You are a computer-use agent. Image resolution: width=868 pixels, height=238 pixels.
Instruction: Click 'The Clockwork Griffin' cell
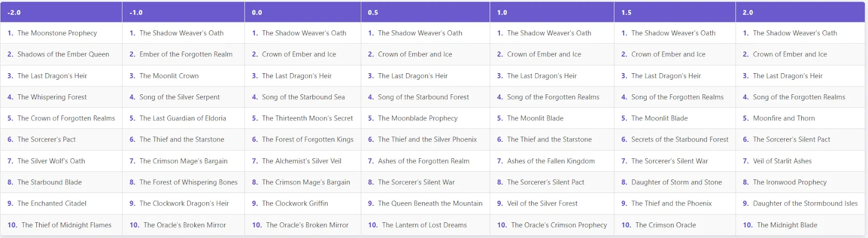point(295,203)
